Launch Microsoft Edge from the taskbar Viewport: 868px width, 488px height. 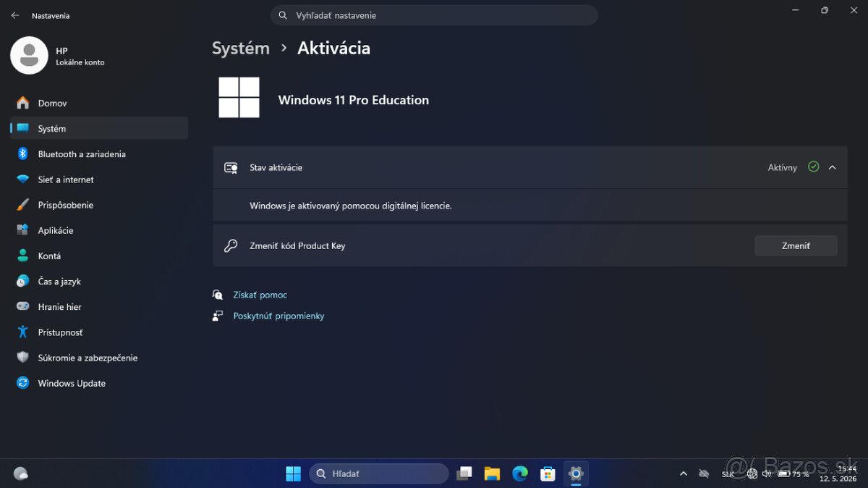click(x=520, y=474)
